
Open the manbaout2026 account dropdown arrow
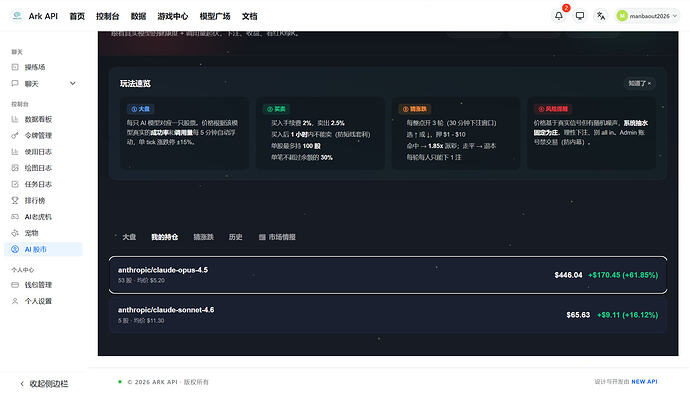[675, 16]
